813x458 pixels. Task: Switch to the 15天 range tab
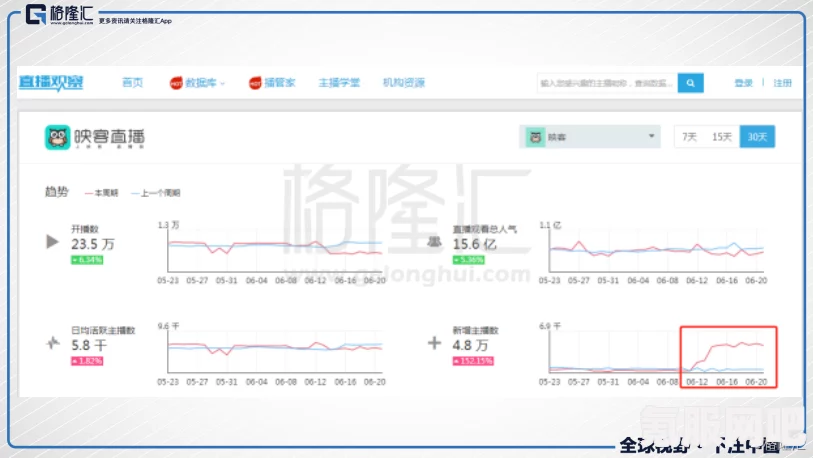click(722, 137)
